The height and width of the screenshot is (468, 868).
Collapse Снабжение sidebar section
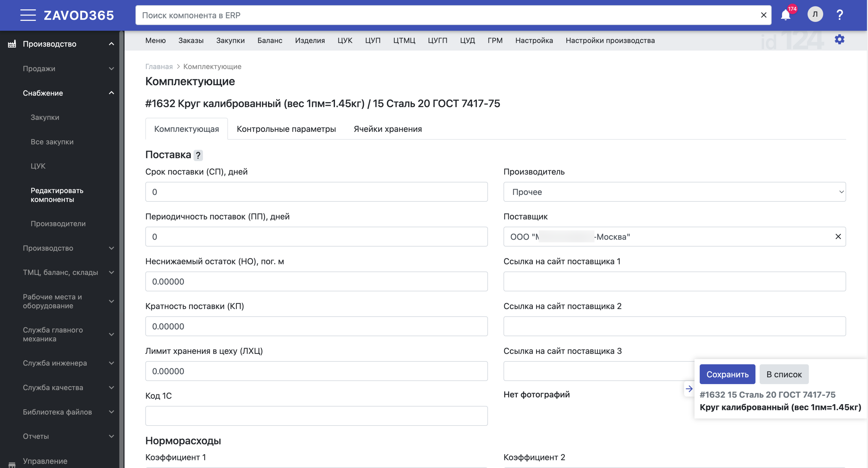click(x=67, y=93)
